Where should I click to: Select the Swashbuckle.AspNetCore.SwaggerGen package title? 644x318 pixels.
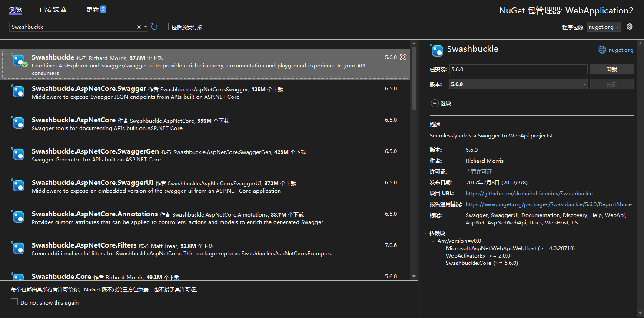pyautogui.click(x=95, y=151)
